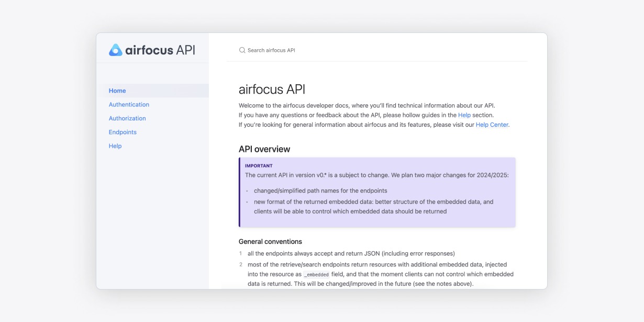The height and width of the screenshot is (322, 644).
Task: Click the _embedded code snippet
Action: point(316,274)
